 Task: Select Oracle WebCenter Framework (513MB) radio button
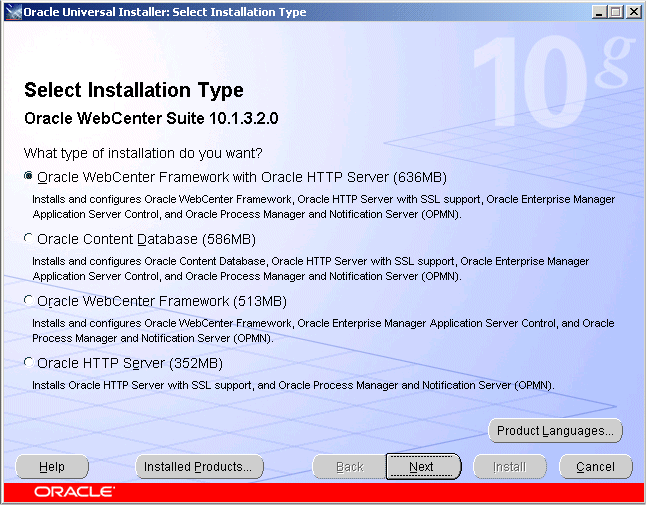28,300
